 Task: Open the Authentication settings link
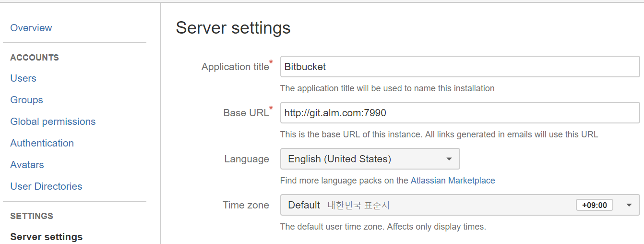[42, 143]
